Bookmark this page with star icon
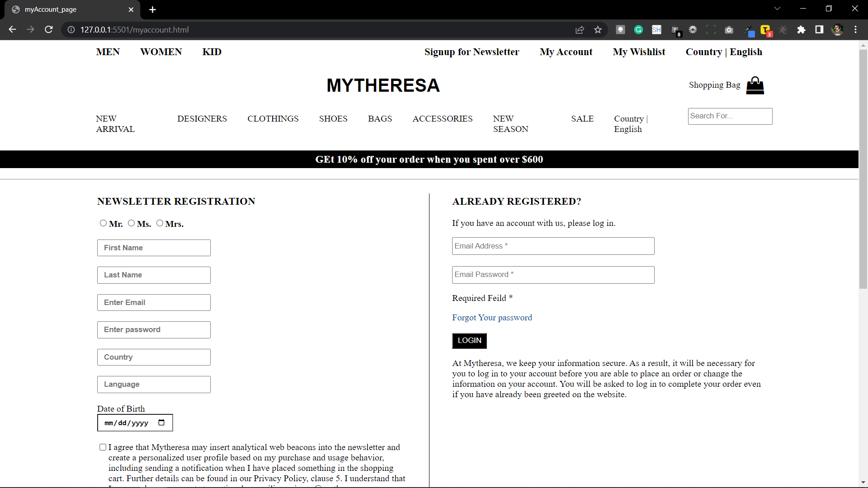Image resolution: width=868 pixels, height=488 pixels. [598, 30]
